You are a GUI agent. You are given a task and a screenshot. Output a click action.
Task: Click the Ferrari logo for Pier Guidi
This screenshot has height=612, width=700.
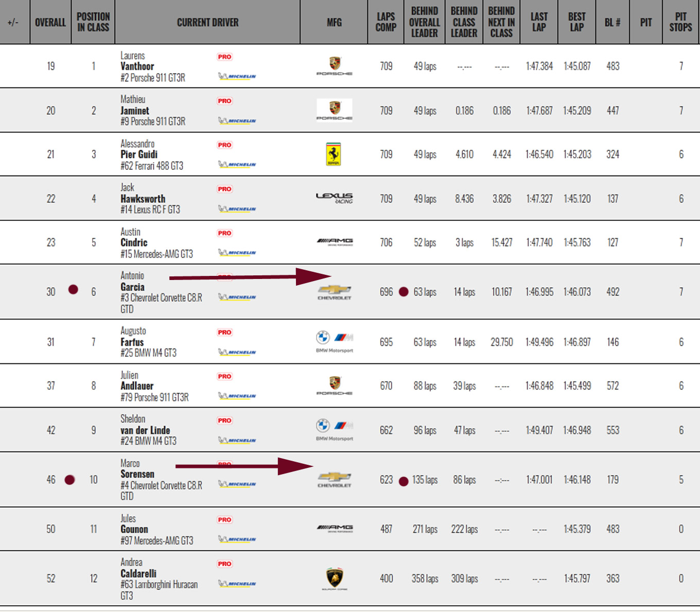[334, 154]
